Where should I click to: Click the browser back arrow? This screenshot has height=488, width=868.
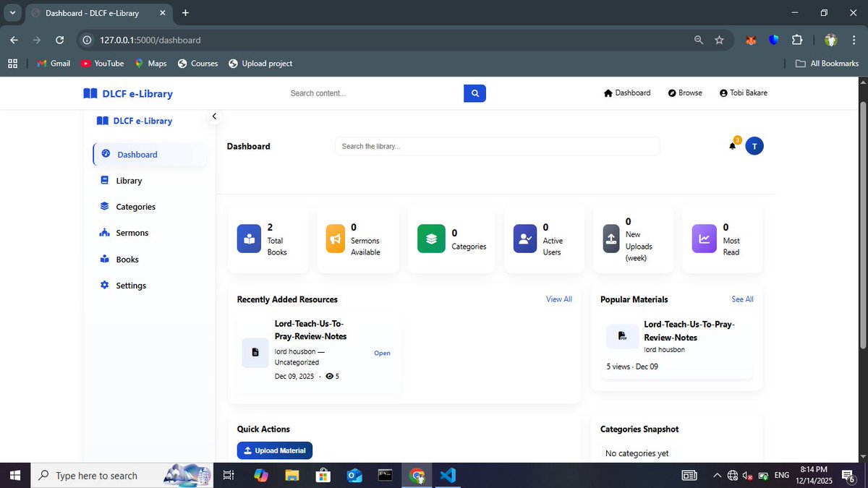(14, 40)
